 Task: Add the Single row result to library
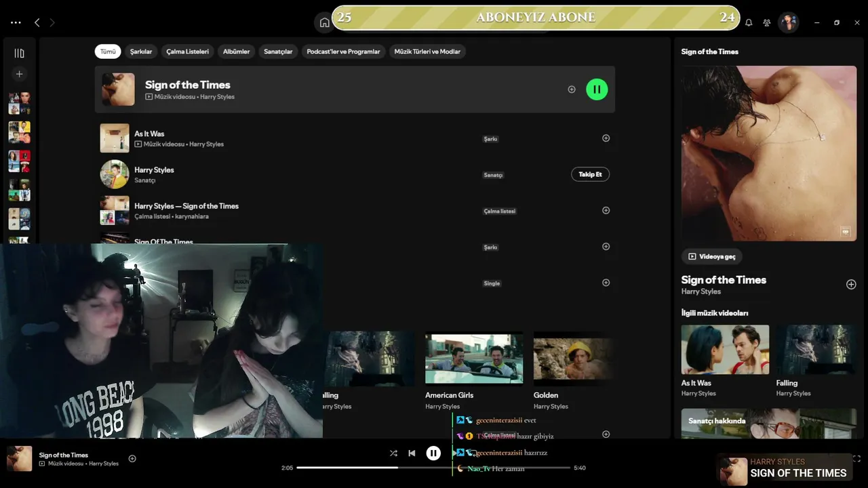click(x=606, y=283)
